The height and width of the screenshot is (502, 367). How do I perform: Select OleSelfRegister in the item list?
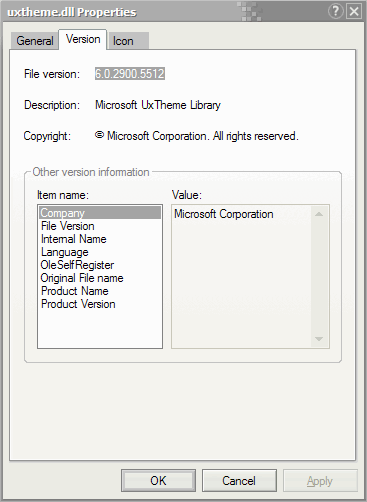(x=100, y=265)
